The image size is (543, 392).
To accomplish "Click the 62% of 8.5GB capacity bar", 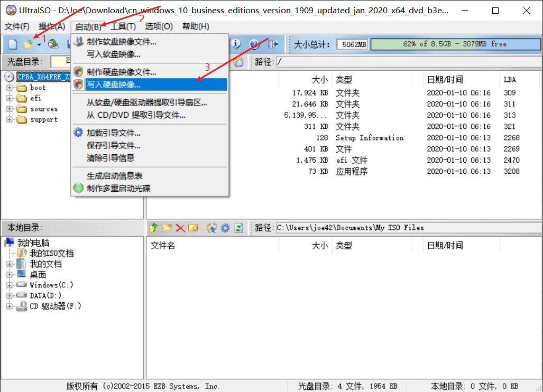I will (x=455, y=44).
